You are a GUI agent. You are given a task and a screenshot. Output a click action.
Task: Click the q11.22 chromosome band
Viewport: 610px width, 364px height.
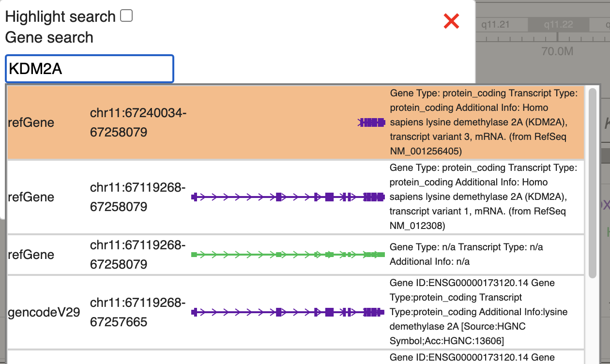click(558, 25)
